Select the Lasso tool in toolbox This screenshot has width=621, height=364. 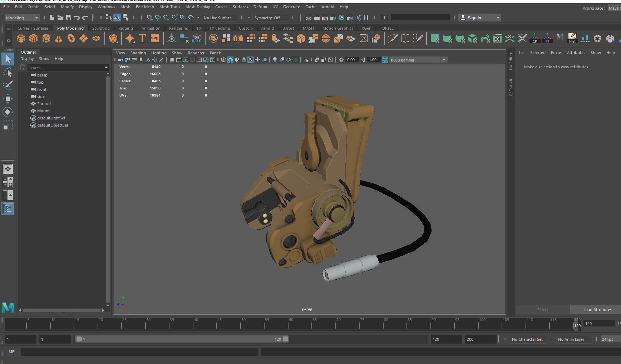(x=8, y=73)
